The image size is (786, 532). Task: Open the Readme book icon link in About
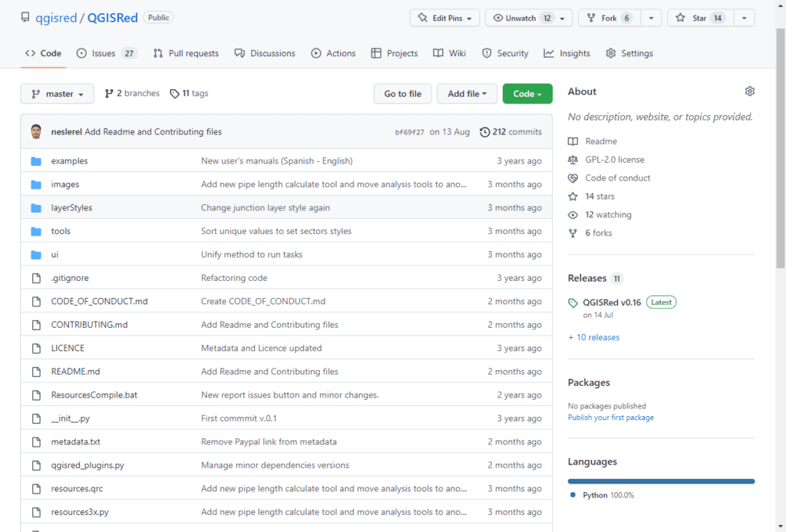[573, 141]
